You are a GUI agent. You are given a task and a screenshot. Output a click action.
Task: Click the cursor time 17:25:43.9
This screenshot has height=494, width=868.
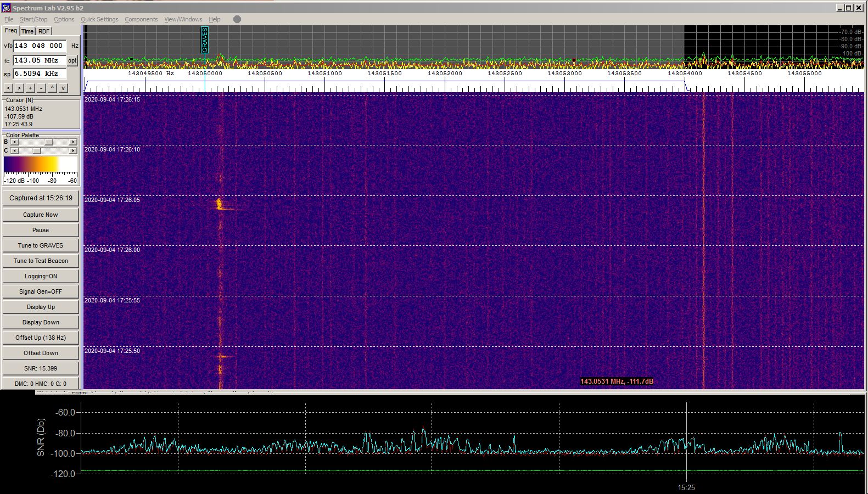19,124
